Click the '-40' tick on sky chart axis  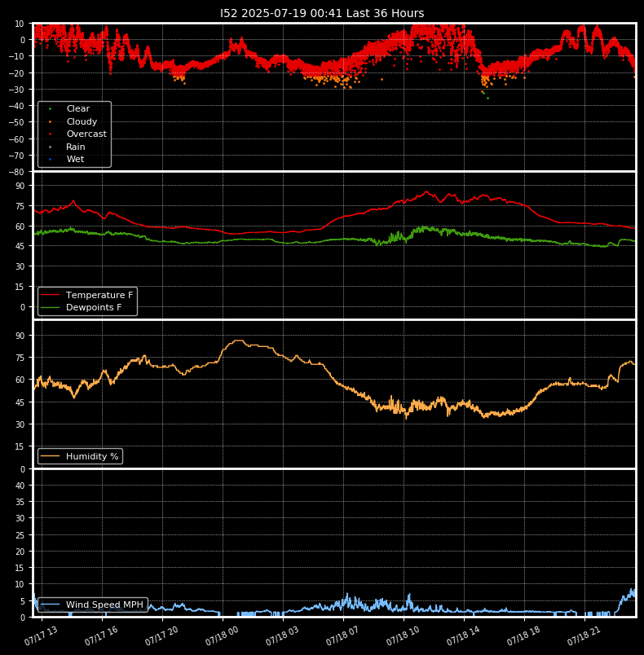[17, 106]
